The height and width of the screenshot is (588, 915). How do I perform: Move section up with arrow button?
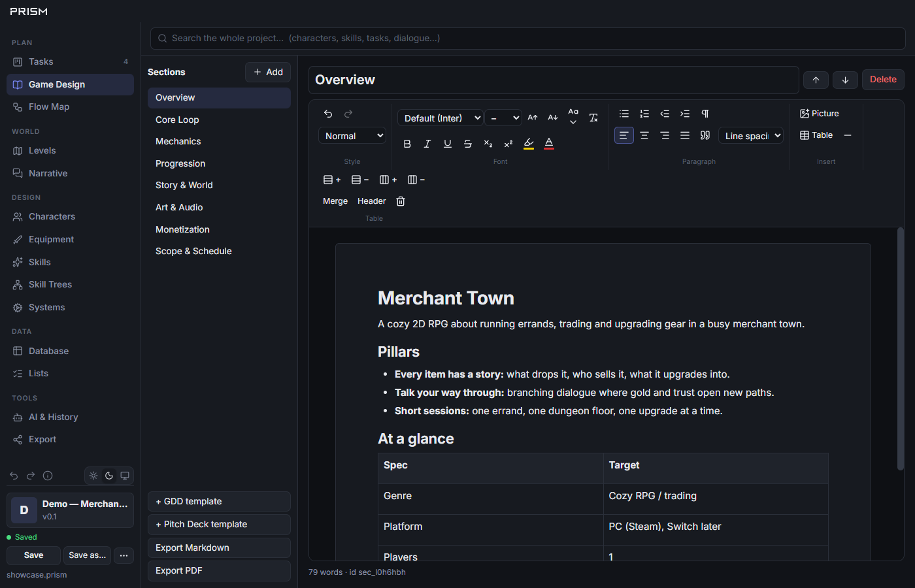(816, 80)
